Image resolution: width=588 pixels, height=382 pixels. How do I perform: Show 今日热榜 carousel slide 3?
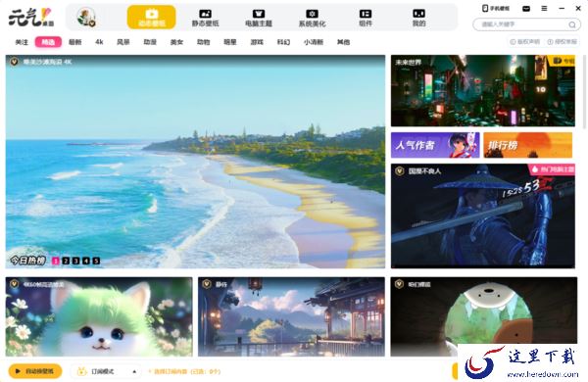click(75, 261)
